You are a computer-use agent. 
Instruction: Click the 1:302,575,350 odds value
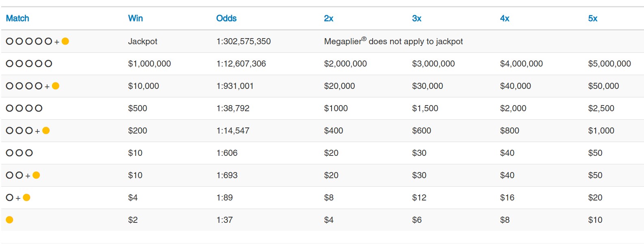pos(243,41)
